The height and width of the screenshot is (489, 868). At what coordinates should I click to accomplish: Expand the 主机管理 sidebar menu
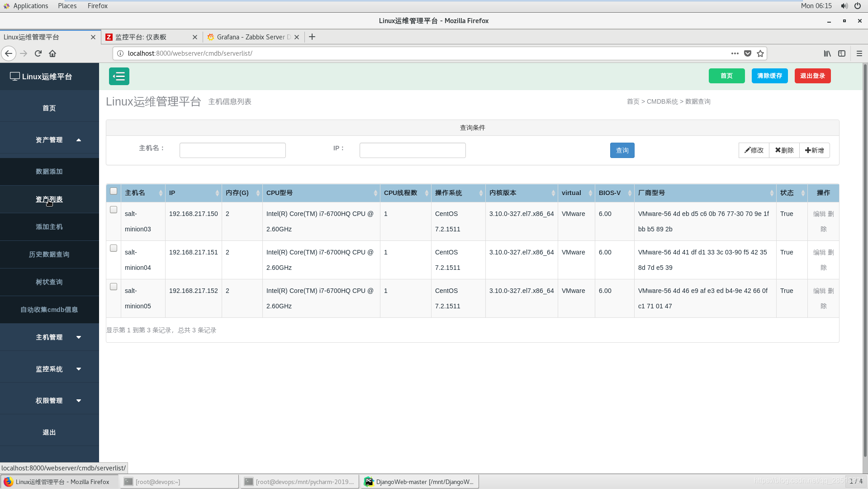pos(50,337)
